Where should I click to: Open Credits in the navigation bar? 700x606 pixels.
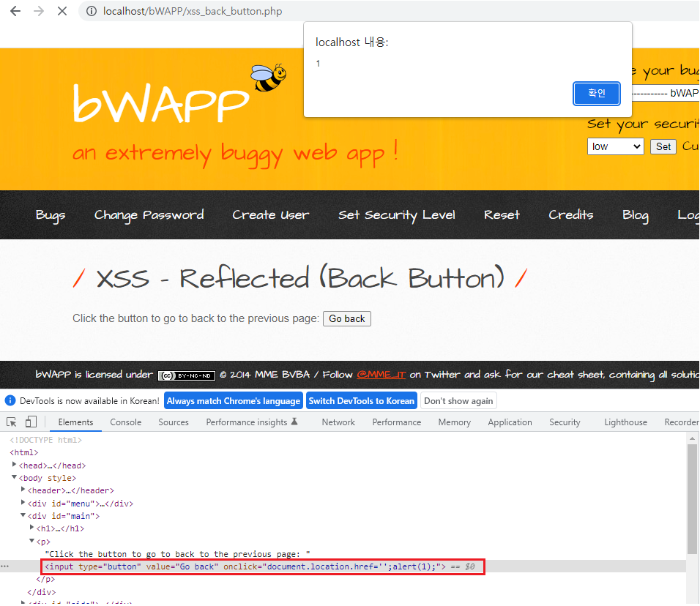[x=571, y=215]
